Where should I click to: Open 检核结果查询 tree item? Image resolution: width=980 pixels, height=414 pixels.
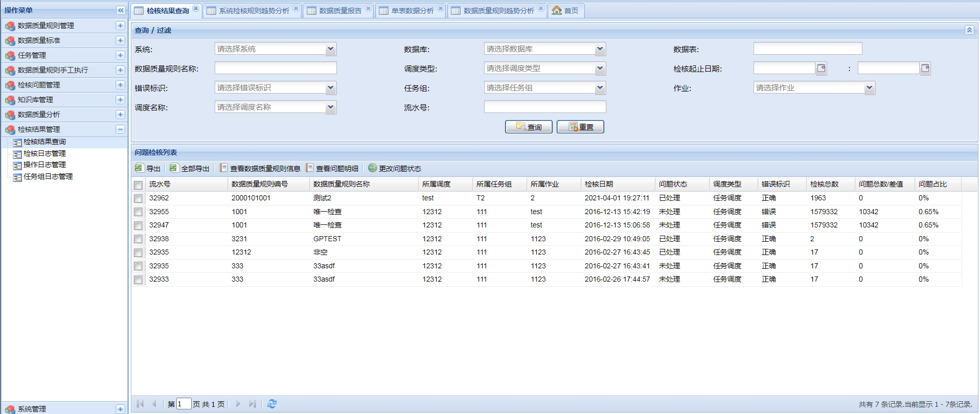[44, 142]
